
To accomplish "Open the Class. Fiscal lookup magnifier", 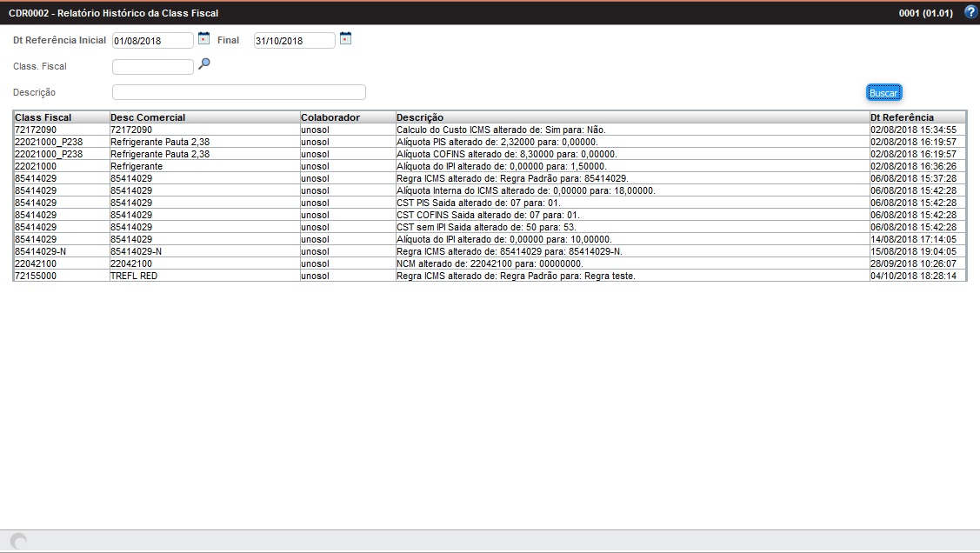I will [203, 65].
